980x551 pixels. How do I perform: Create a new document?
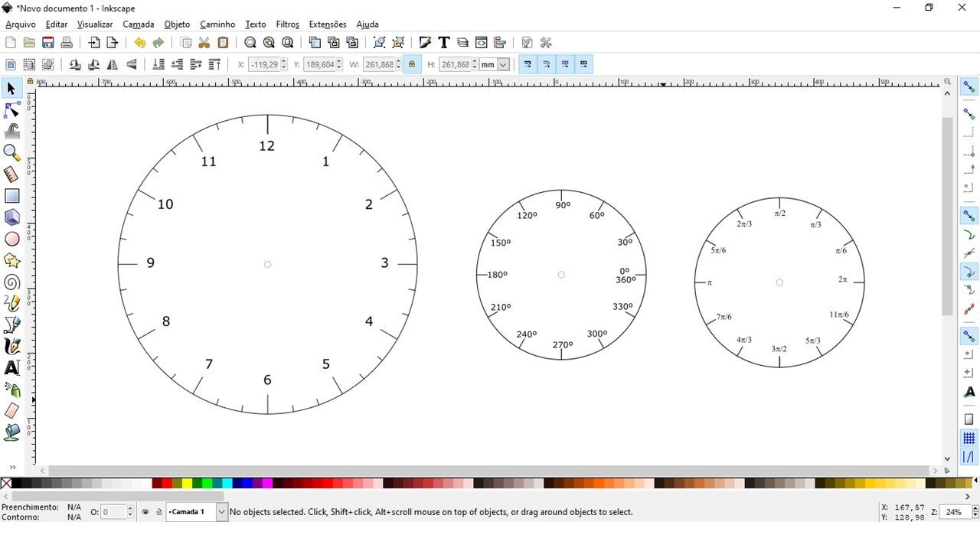[x=11, y=43]
